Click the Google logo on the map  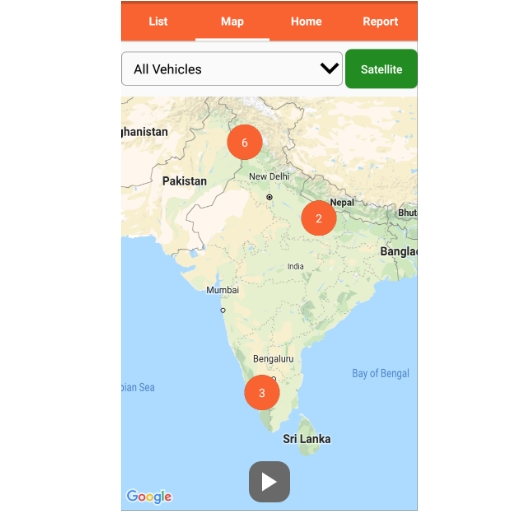coord(149,497)
